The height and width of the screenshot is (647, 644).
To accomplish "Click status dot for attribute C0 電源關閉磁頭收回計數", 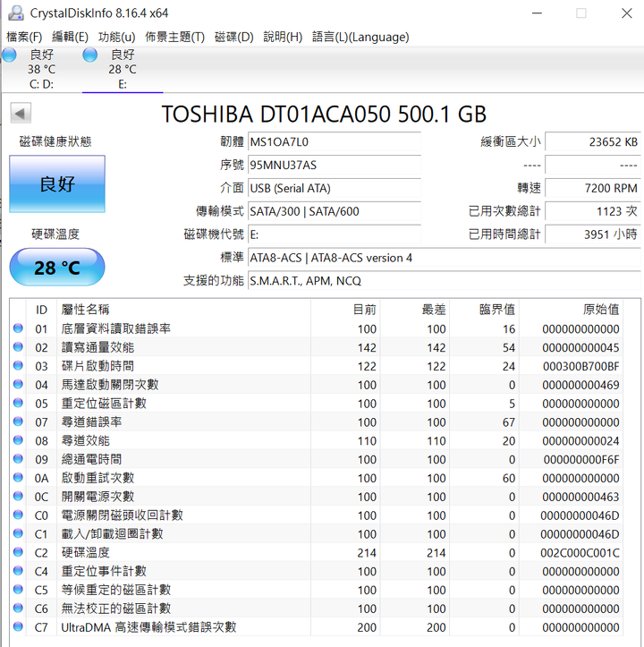I will pyautogui.click(x=18, y=515).
